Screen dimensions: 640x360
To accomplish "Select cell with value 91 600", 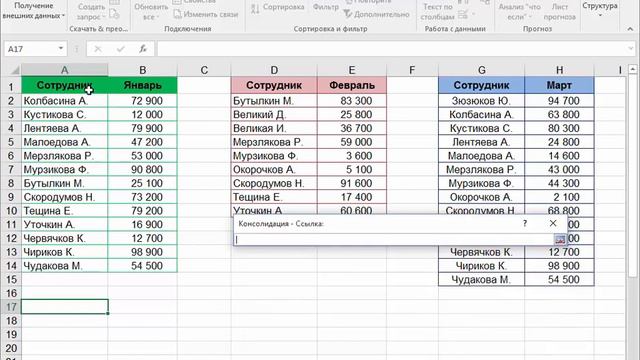I will [x=352, y=183].
